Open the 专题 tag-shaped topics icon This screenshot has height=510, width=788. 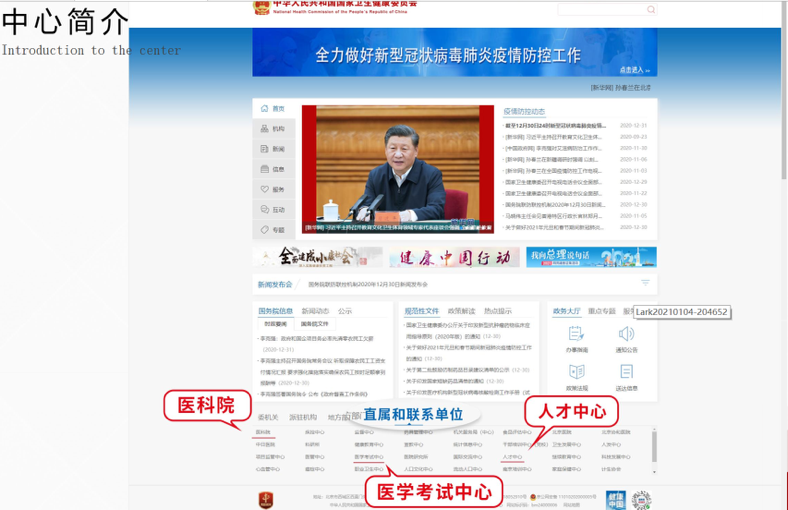click(x=264, y=230)
